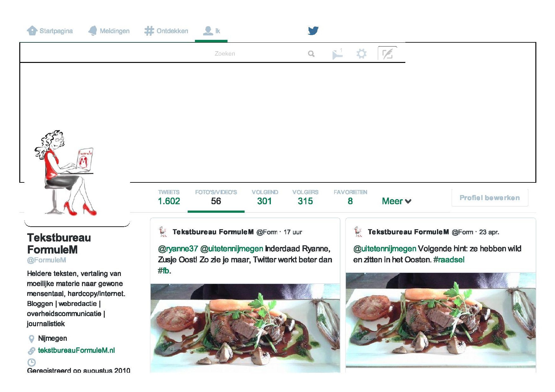Open direct messages envelope icon
Screen dimensions: 555x392
[x=337, y=54]
